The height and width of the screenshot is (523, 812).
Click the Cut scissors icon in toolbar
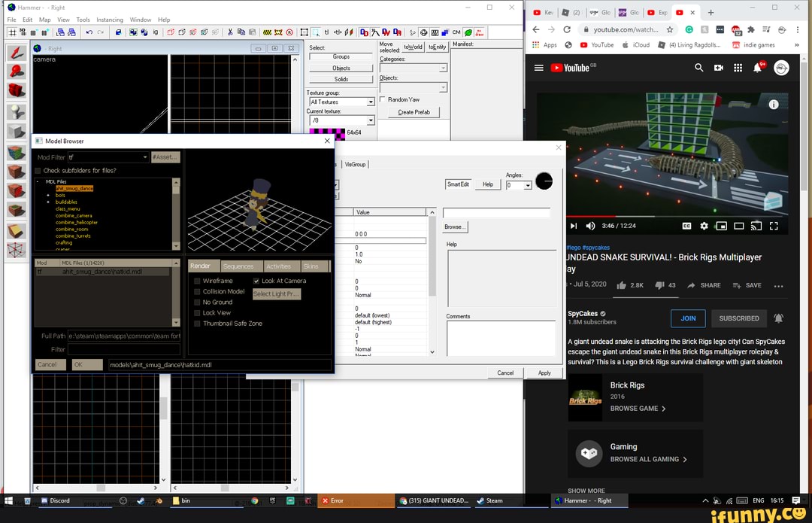230,32
